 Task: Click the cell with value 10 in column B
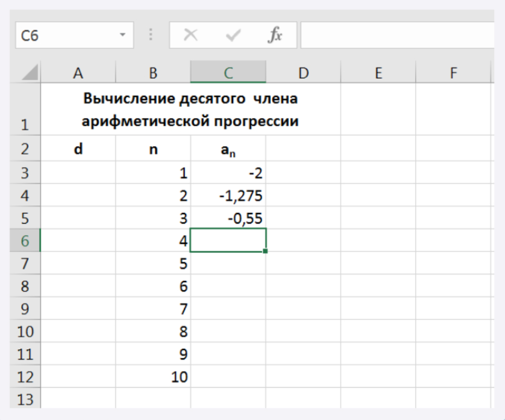coord(153,377)
